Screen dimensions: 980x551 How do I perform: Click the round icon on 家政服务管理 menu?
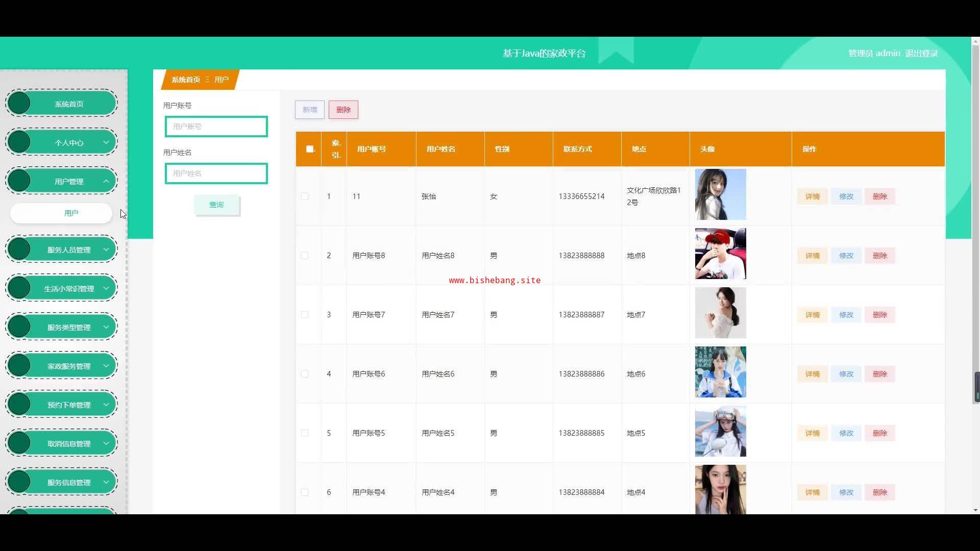pyautogui.click(x=19, y=365)
